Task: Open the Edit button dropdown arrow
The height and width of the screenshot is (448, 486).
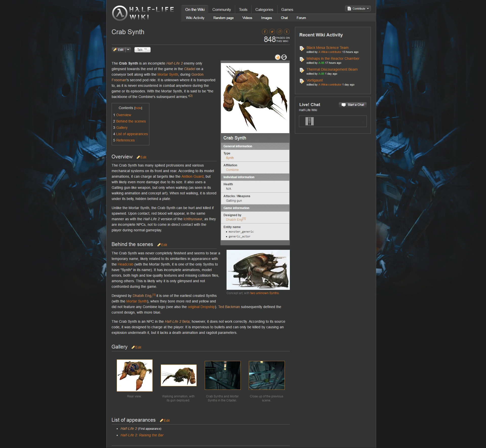Action: (128, 50)
